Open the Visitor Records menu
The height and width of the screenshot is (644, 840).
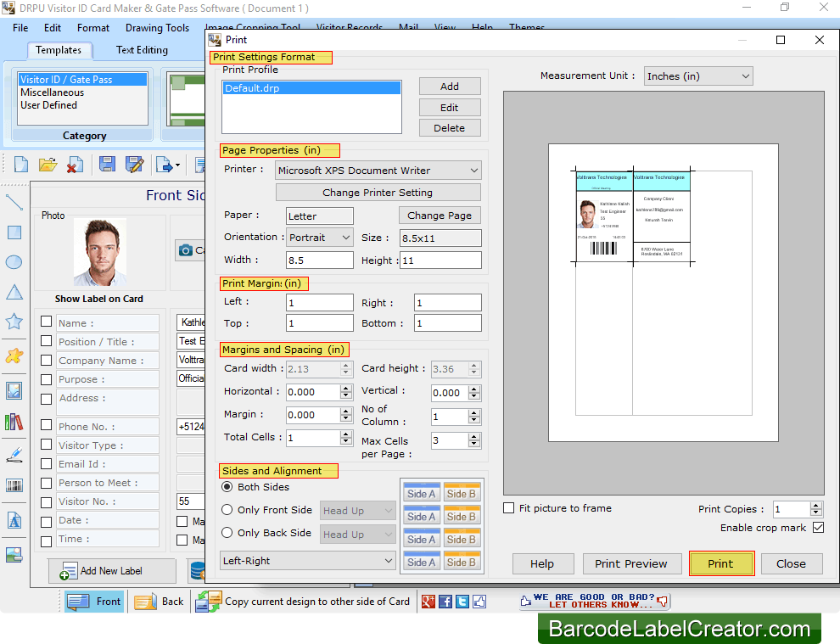(349, 27)
